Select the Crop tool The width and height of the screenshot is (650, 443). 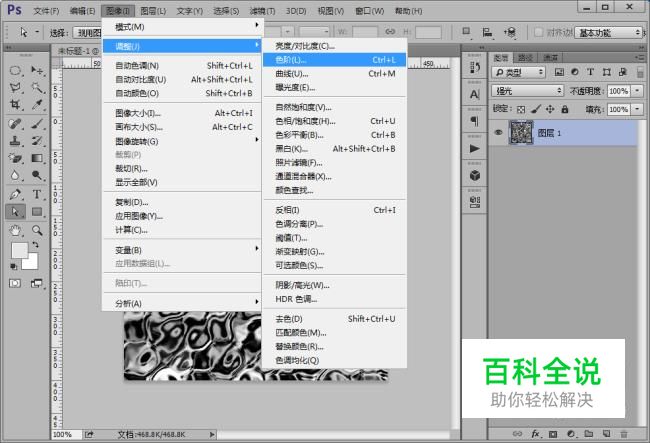click(15, 104)
